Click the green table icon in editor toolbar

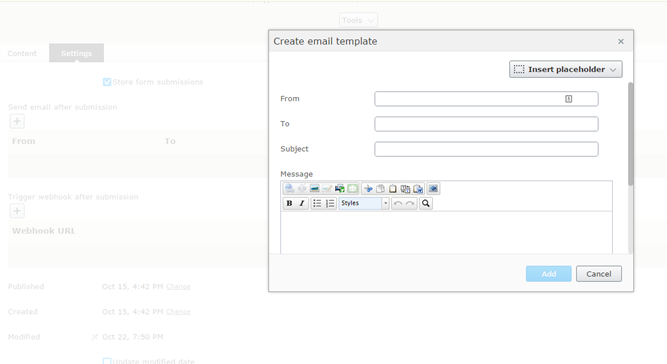tap(352, 189)
